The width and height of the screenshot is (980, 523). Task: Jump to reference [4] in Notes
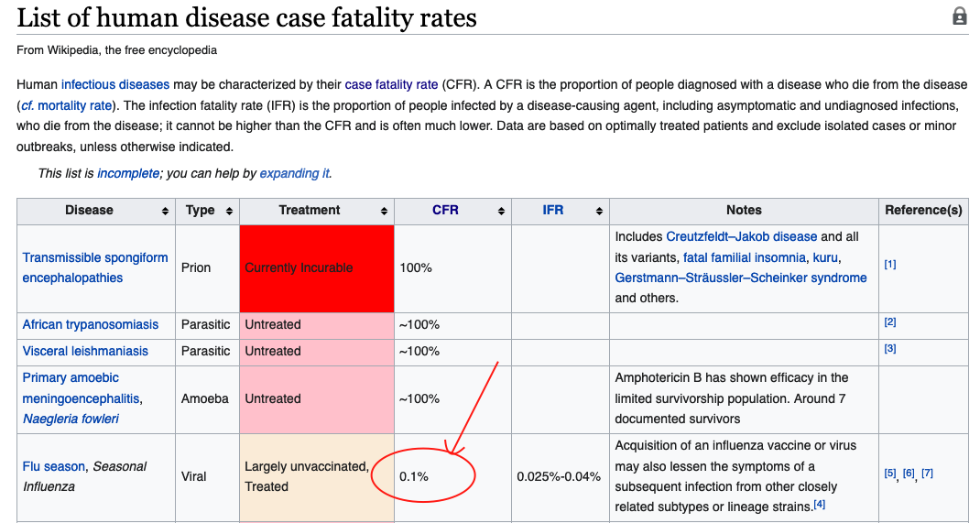point(820,504)
